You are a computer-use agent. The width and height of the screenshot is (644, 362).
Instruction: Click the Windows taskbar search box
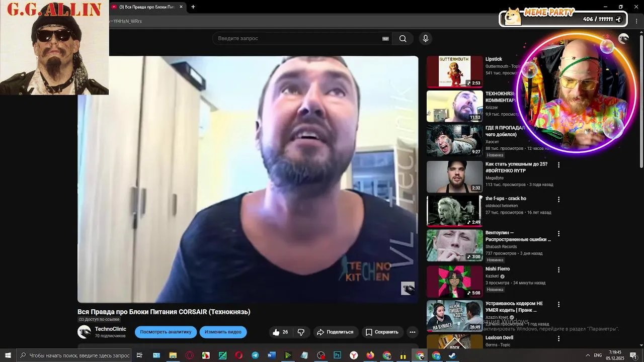point(75,355)
